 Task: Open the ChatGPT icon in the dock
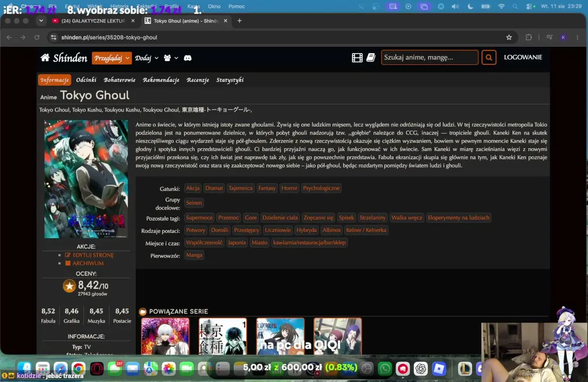[x=421, y=369]
